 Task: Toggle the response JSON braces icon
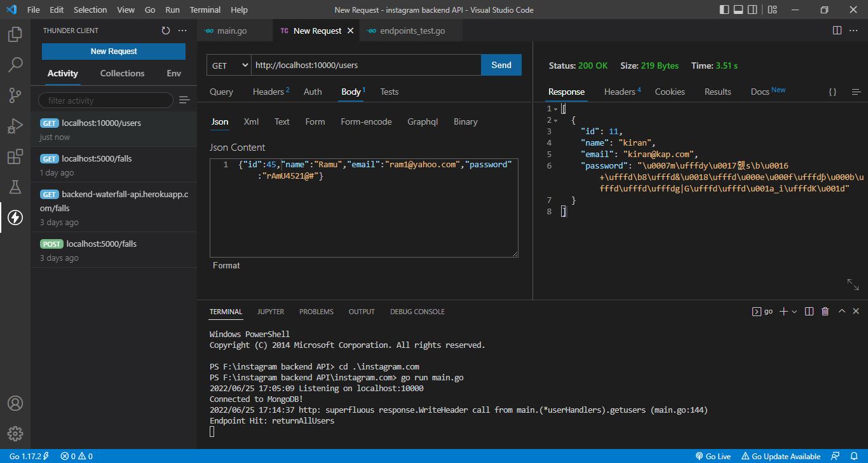point(832,92)
